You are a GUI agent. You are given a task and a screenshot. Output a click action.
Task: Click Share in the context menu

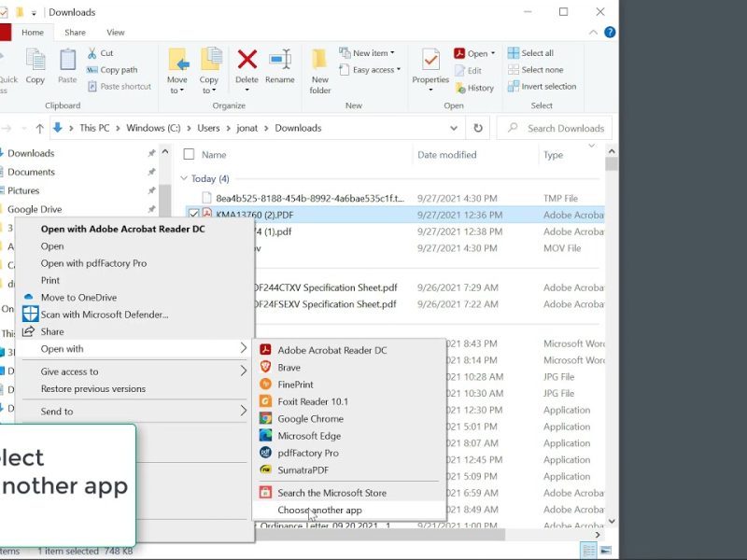134,331
